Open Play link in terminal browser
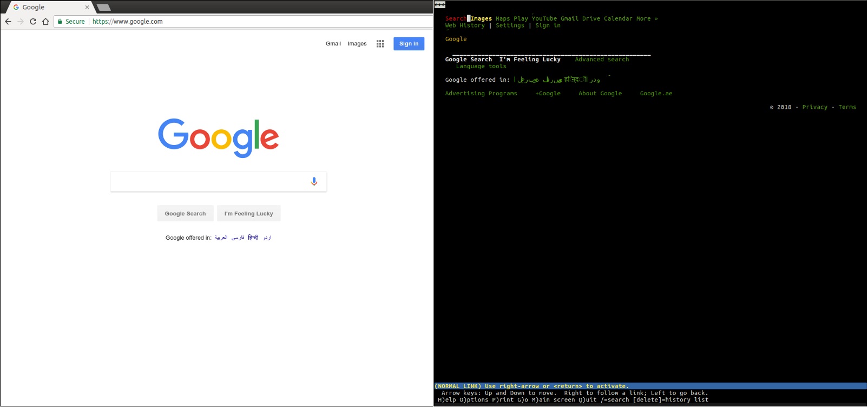Screen dimensions: 868x407 (521, 18)
